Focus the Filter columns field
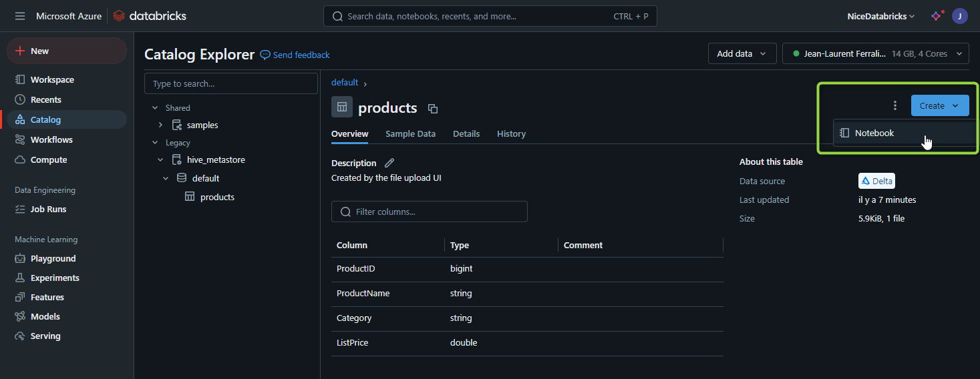 [x=430, y=212]
